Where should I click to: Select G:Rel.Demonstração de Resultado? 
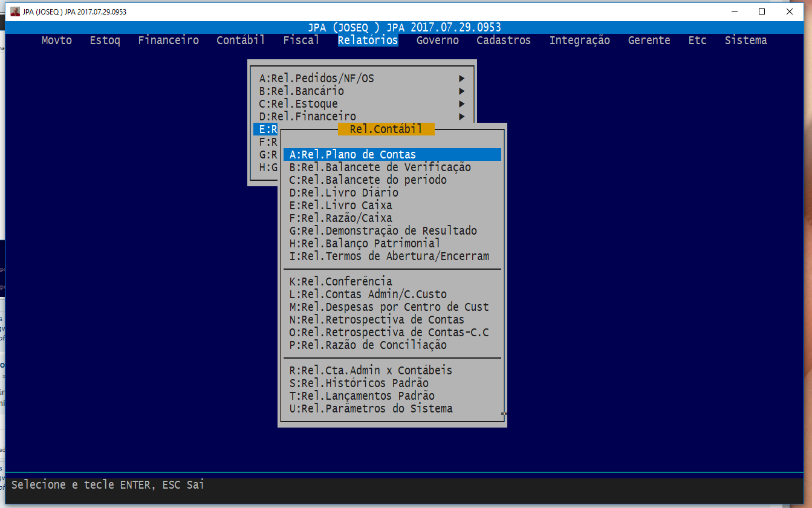pos(392,231)
